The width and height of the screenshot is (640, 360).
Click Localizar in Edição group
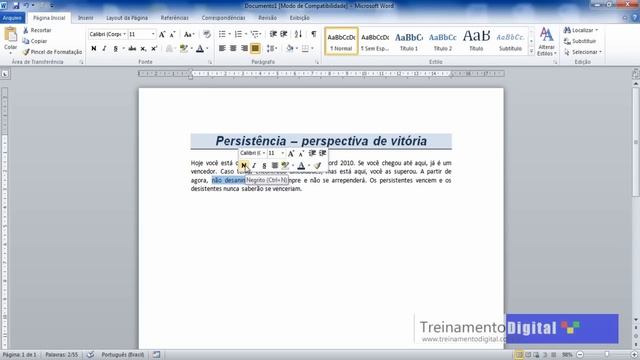pos(581,30)
